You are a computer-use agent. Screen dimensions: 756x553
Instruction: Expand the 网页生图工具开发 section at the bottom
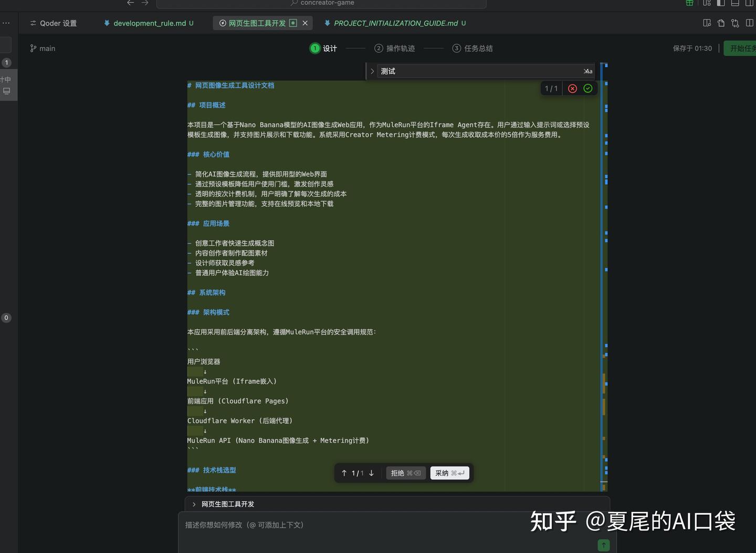[194, 504]
